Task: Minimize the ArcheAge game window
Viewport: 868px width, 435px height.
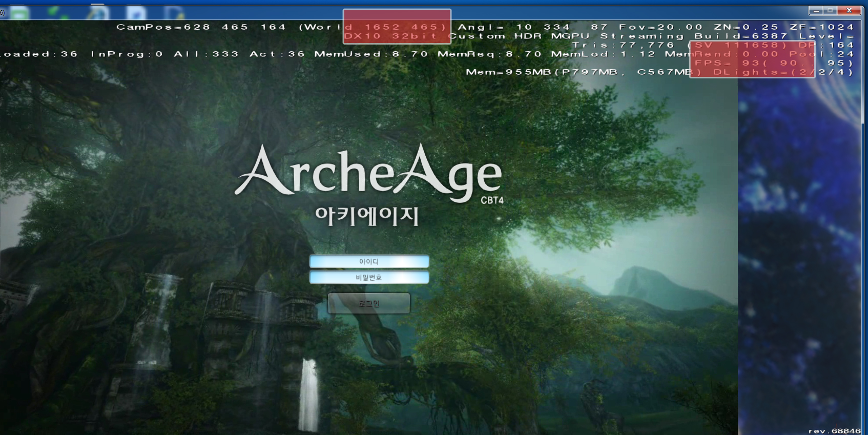Action: pyautogui.click(x=816, y=10)
